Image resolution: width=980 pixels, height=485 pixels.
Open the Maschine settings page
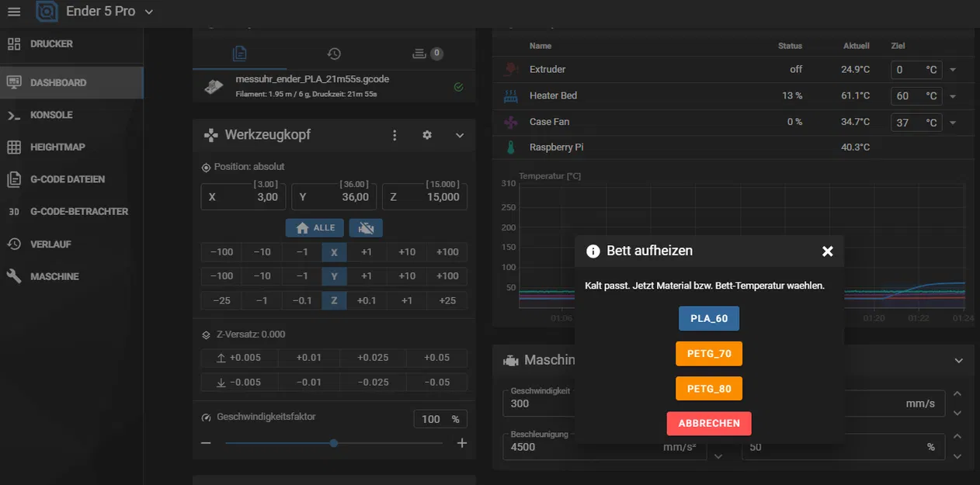[71, 276]
